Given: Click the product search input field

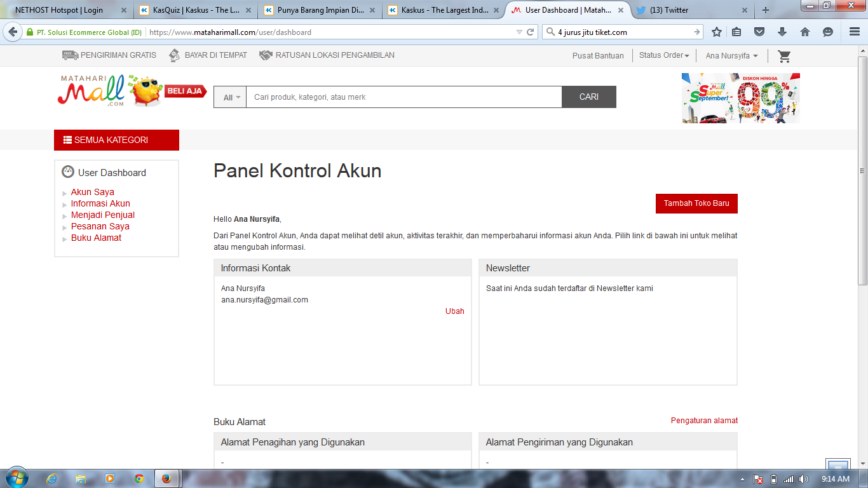Looking at the screenshot, I should tap(403, 97).
